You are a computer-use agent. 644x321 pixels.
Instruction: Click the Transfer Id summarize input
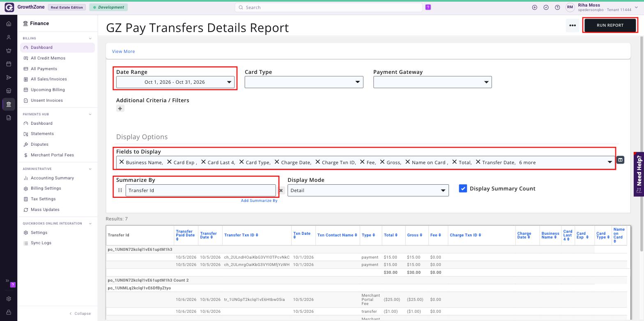click(x=200, y=190)
